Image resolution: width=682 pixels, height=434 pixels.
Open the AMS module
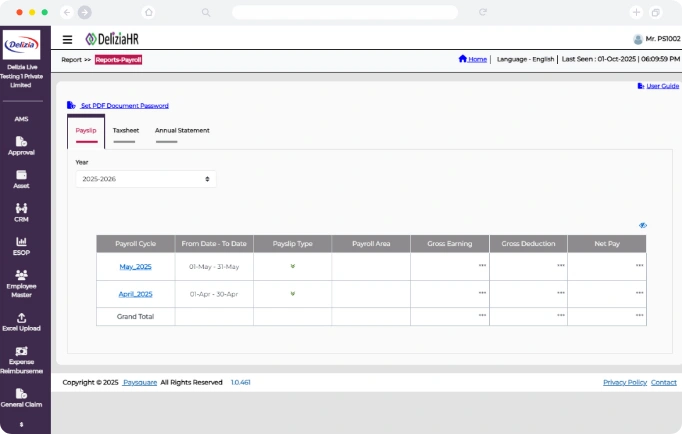tap(21, 119)
